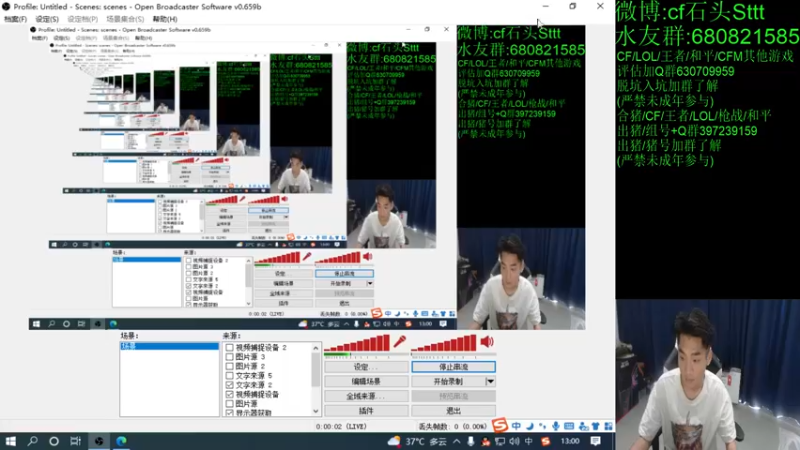The image size is (800, 450).
Task: Open the notification center icon
Action: 595,441
